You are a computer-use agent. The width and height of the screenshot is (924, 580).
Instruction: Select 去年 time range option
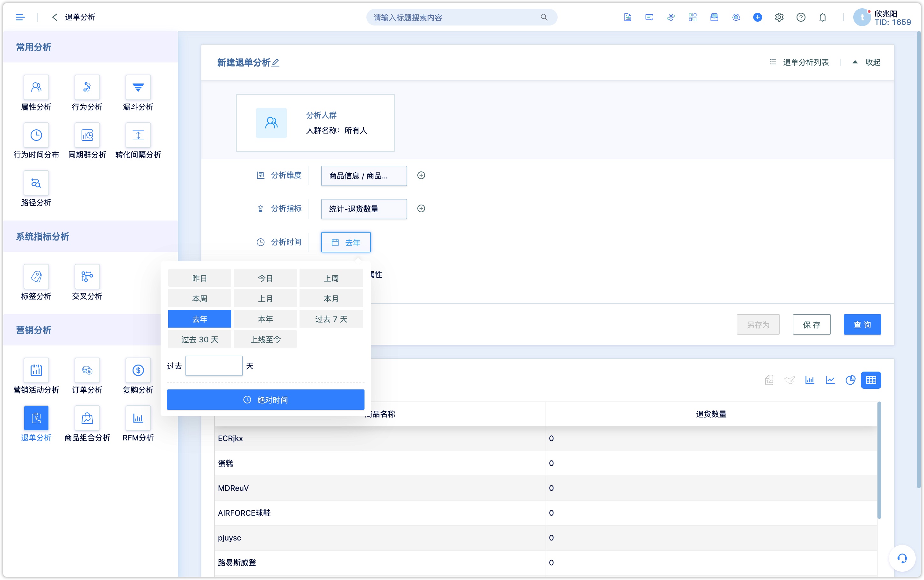pyautogui.click(x=199, y=319)
